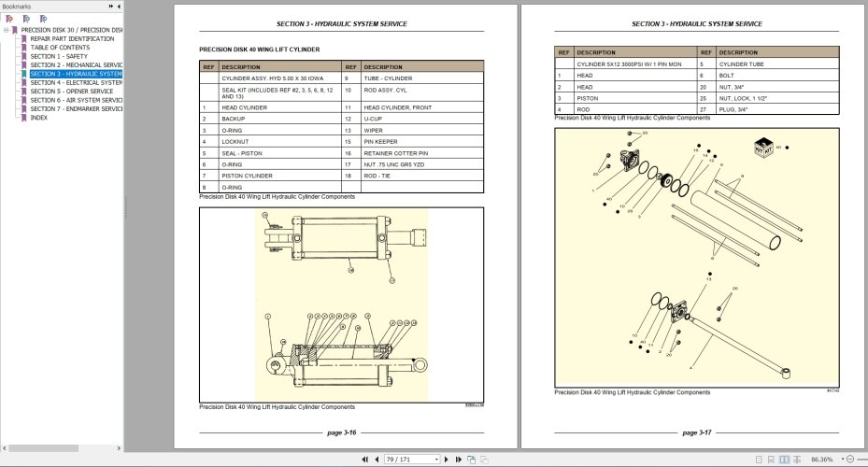Image resolution: width=868 pixels, height=467 pixels.
Task: Click the PISTON CYLINDER table cell
Action: click(x=280, y=176)
